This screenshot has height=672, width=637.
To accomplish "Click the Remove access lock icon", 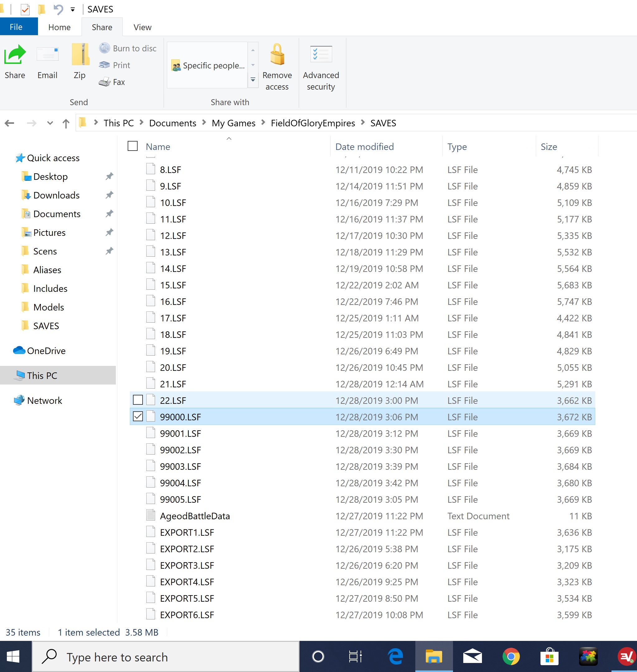I will [277, 67].
